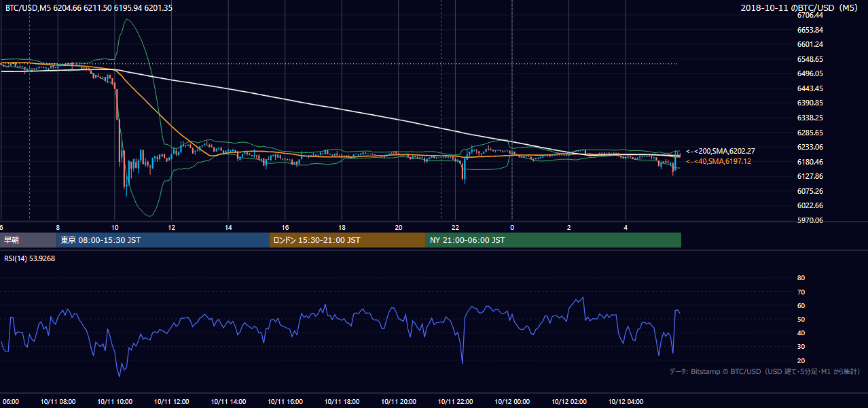Image resolution: width=868 pixels, height=408 pixels.
Task: Click price axis label 6548.65
Action: (810, 59)
